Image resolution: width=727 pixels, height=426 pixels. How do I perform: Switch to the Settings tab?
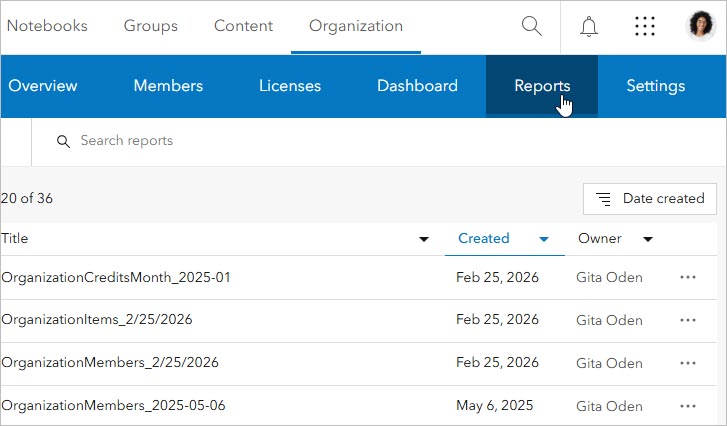tap(656, 86)
